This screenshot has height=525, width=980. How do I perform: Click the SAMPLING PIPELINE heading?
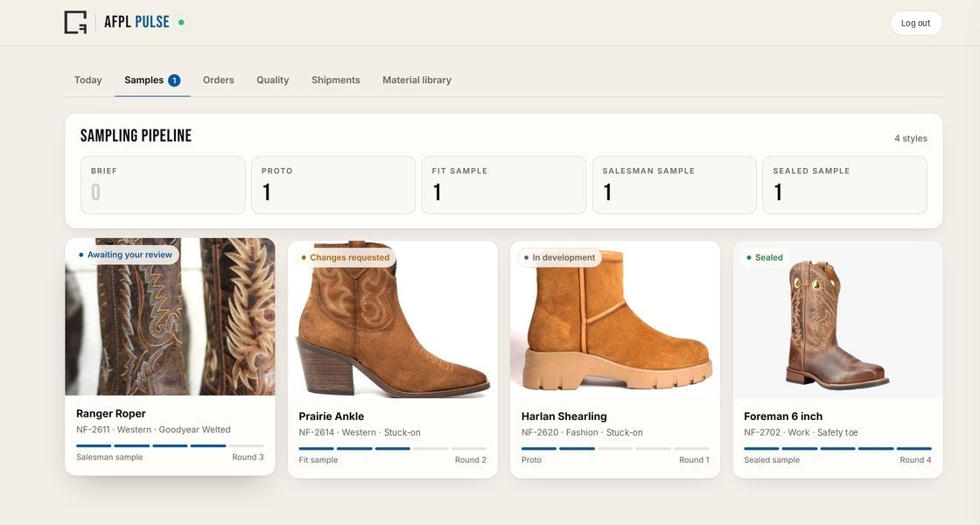[136, 136]
